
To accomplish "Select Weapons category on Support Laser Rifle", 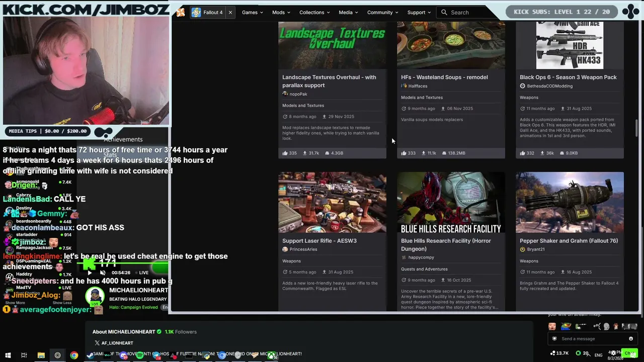I will click(x=291, y=261).
